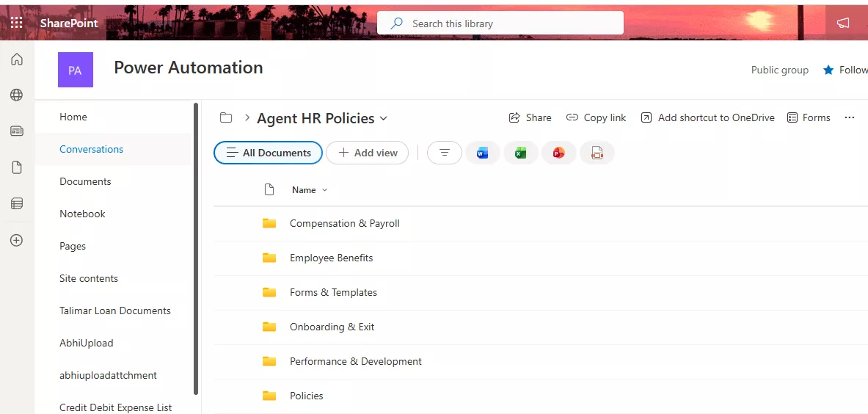This screenshot has width=868, height=414.
Task: Open My lists icon in left rail
Action: click(x=17, y=203)
